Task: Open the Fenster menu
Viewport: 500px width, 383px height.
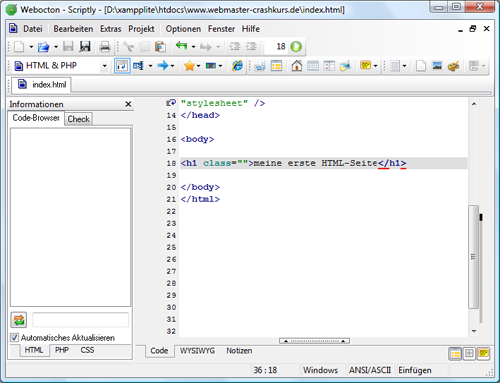Action: (221, 29)
